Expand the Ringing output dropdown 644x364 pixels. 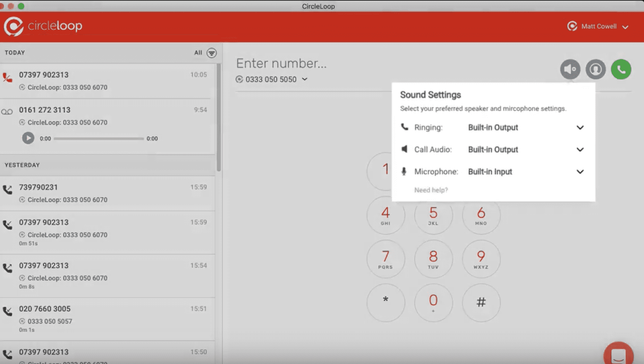coord(580,128)
